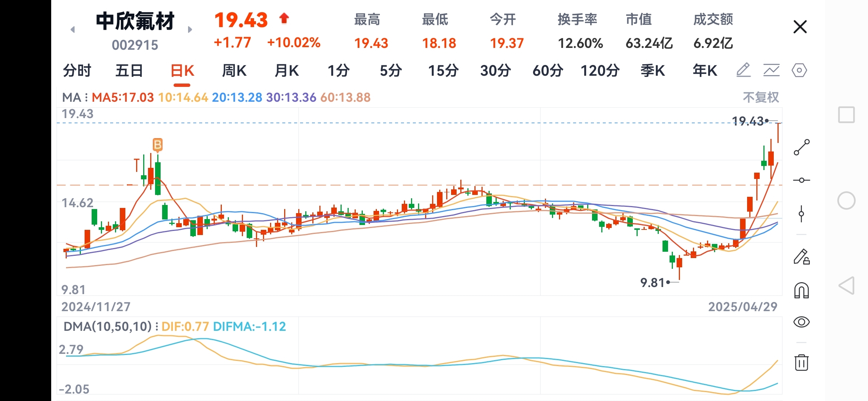Image resolution: width=868 pixels, height=401 pixels.
Task: Tap MA 10:14.64 legend label
Action: [x=183, y=97]
